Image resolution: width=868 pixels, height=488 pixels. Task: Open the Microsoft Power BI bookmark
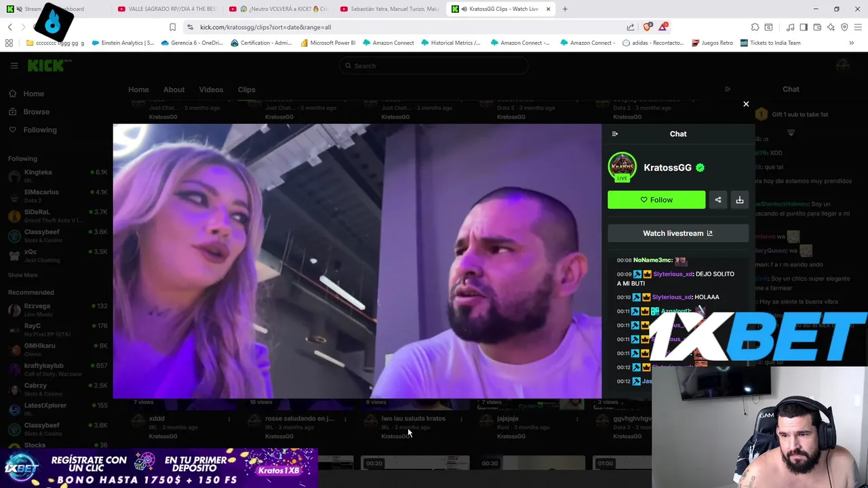pyautogui.click(x=328, y=43)
